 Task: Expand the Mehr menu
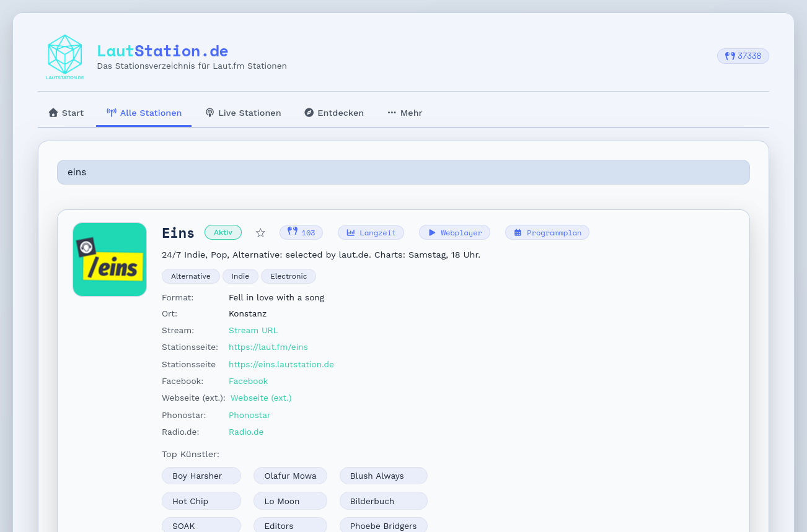tap(405, 113)
